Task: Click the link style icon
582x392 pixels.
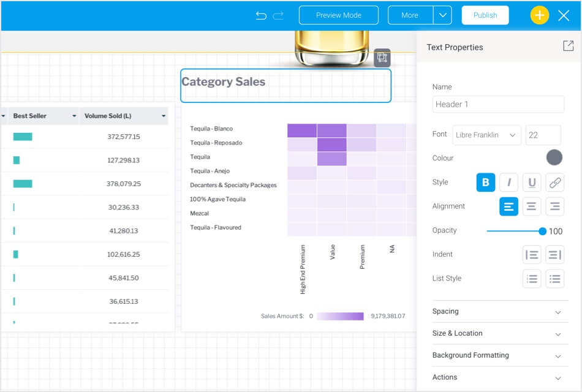Action: pyautogui.click(x=554, y=183)
